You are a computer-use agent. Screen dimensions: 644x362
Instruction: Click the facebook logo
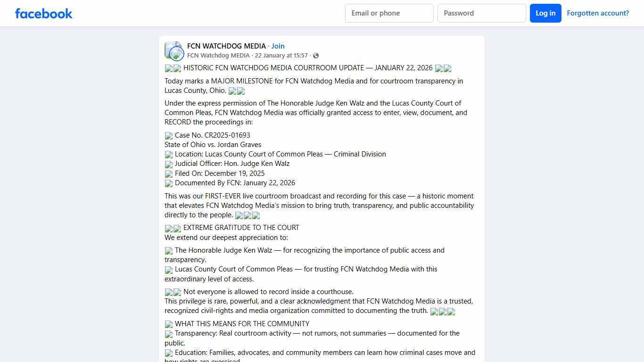click(x=43, y=13)
